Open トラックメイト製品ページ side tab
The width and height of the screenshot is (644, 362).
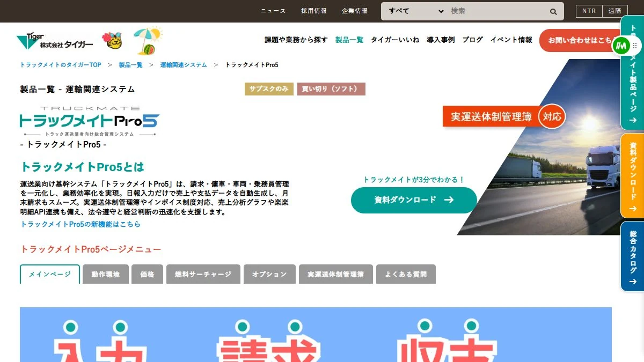(633, 73)
